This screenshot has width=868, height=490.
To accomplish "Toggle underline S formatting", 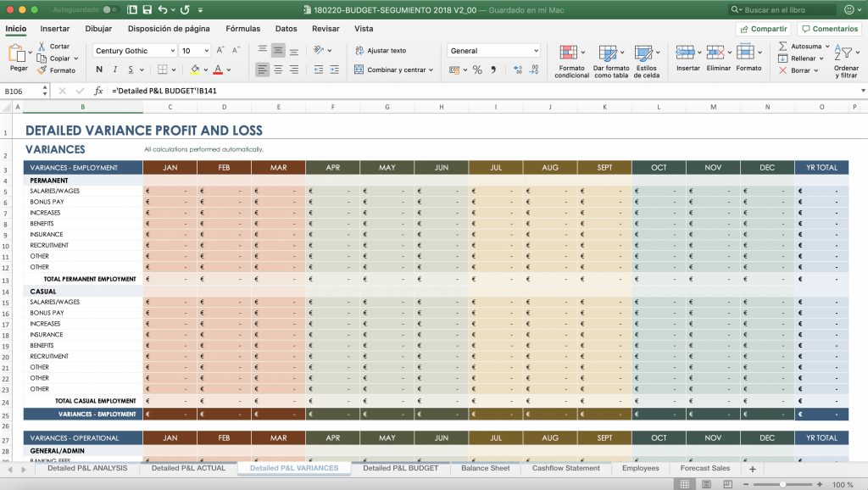I will coord(131,70).
